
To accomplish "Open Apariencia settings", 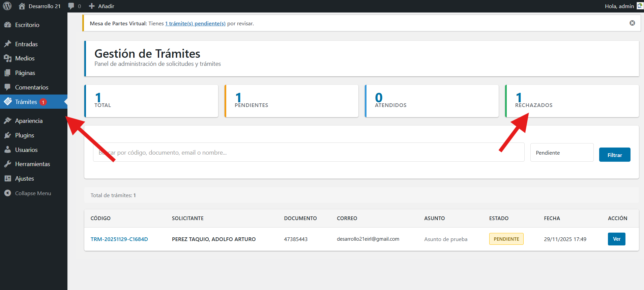I will (29, 121).
